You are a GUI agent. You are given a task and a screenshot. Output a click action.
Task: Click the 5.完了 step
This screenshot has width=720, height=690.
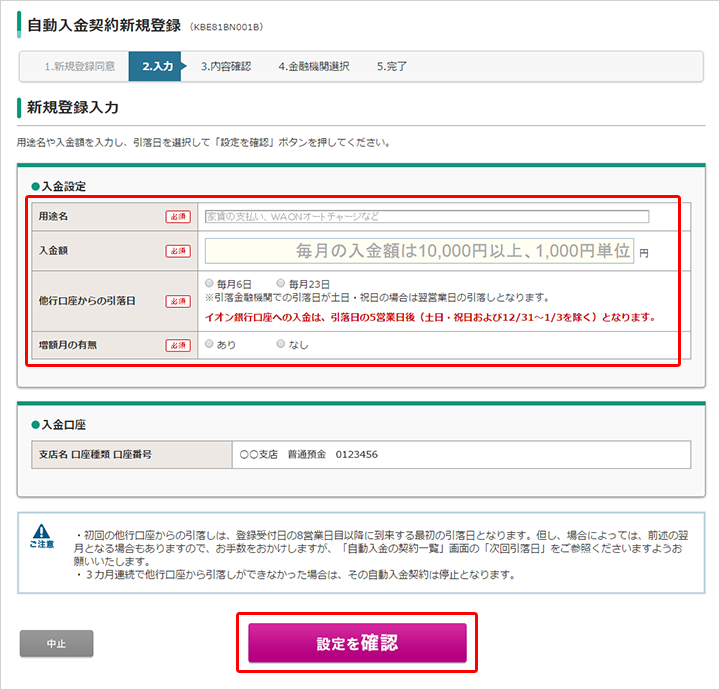pyautogui.click(x=392, y=67)
